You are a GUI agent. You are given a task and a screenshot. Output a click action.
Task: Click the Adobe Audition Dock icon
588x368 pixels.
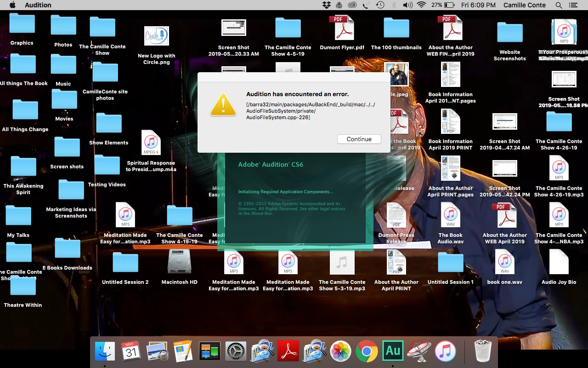click(x=393, y=351)
